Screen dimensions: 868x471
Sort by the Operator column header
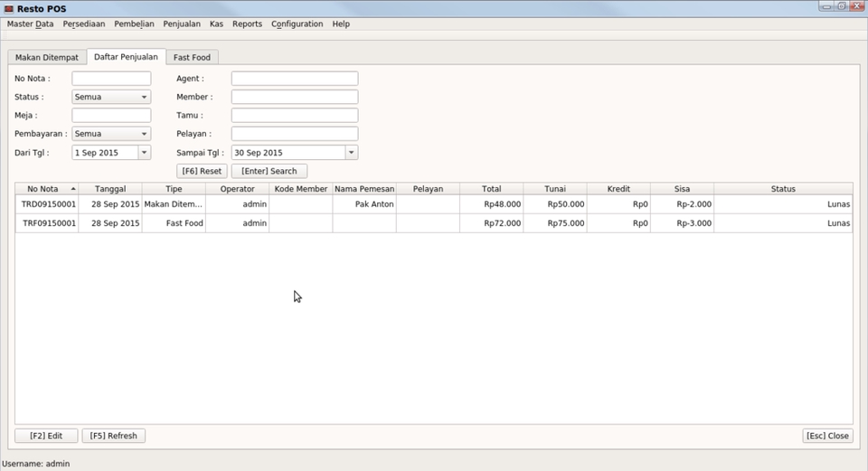(237, 189)
